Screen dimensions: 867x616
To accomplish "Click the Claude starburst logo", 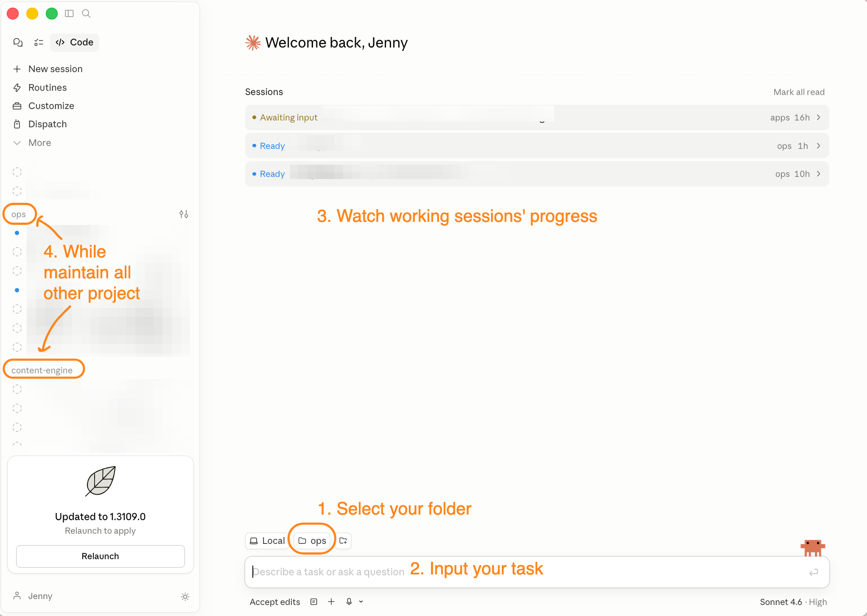I will (253, 42).
